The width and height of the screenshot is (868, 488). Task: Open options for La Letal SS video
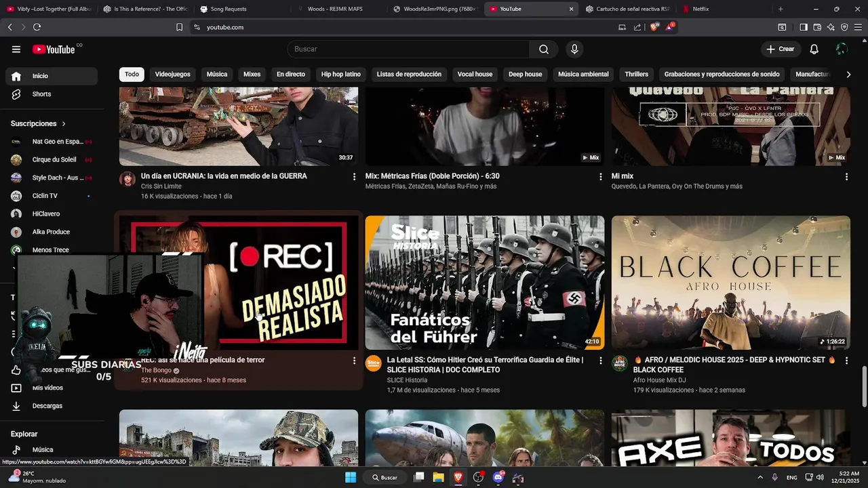click(600, 361)
